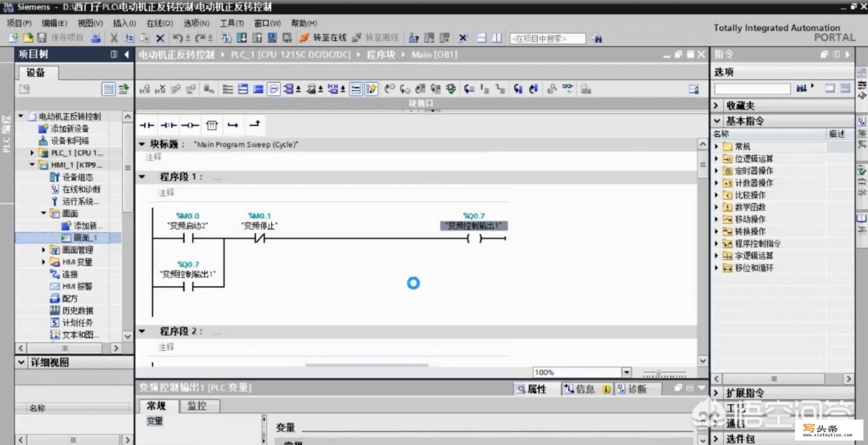This screenshot has width=868, height=445.
Task: Expand the 画面管理 tree node
Action: point(43,250)
